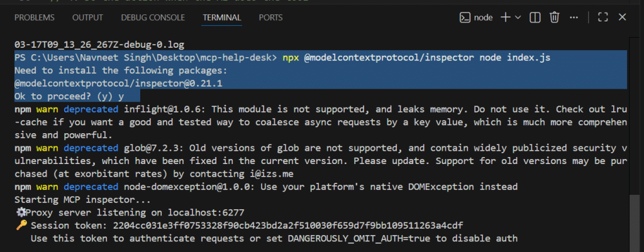644x252 pixels.
Task: Close the terminal panel
Action: coord(621,18)
